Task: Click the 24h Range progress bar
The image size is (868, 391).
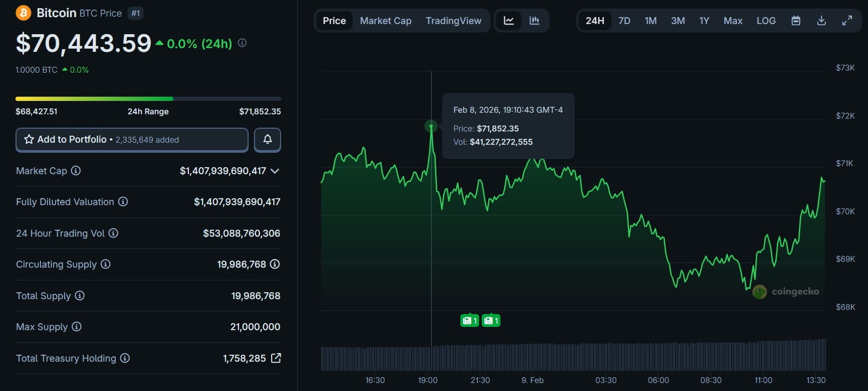Action: click(x=148, y=99)
